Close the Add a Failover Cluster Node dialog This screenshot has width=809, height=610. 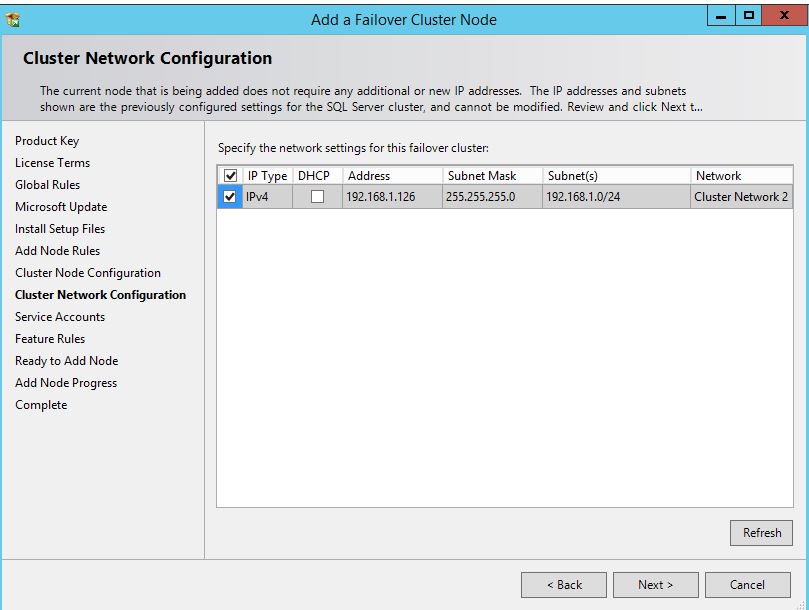782,16
